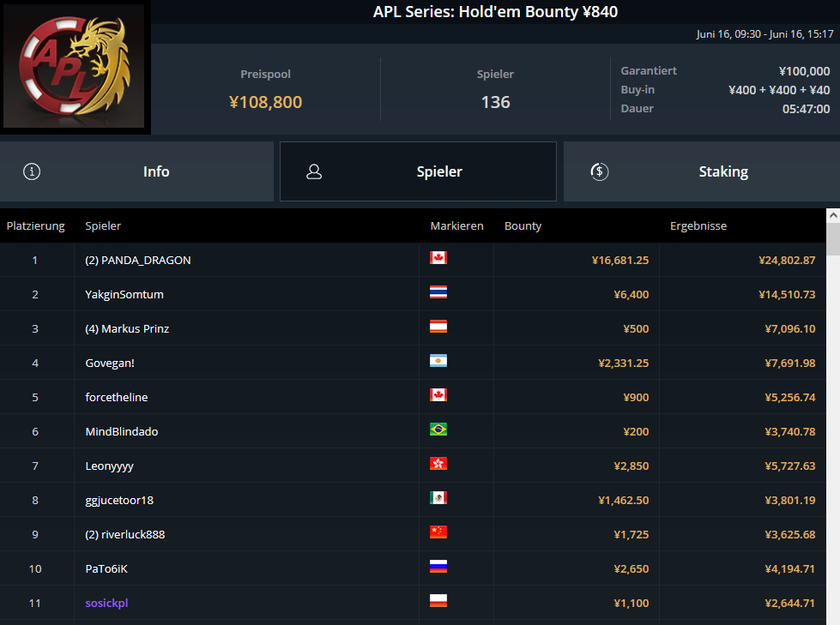
Task: Sort by the Ergebnisse column header
Action: pyautogui.click(x=698, y=225)
